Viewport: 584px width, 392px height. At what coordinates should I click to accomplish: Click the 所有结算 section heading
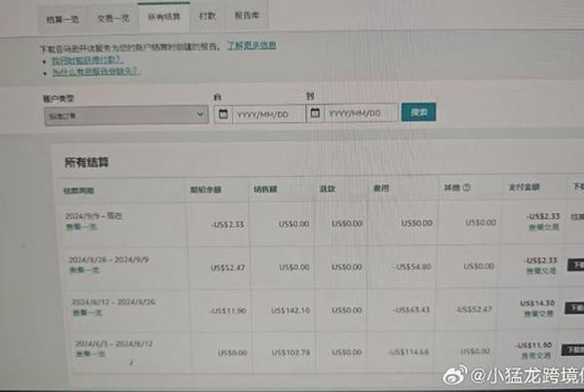tap(87, 163)
